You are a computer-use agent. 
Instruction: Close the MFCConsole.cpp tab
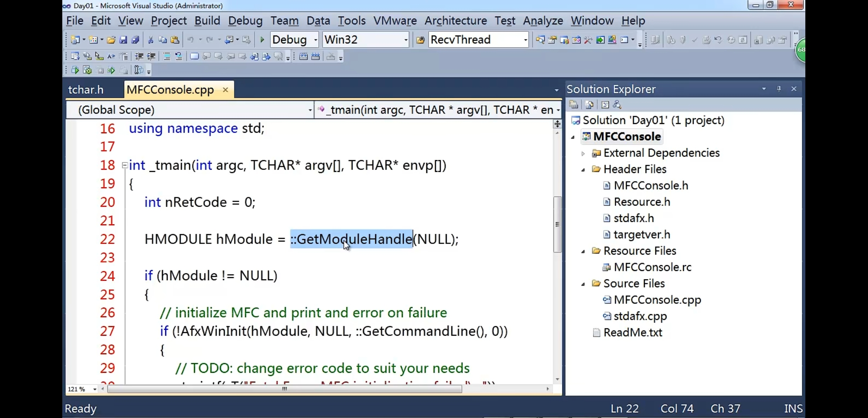pos(225,90)
